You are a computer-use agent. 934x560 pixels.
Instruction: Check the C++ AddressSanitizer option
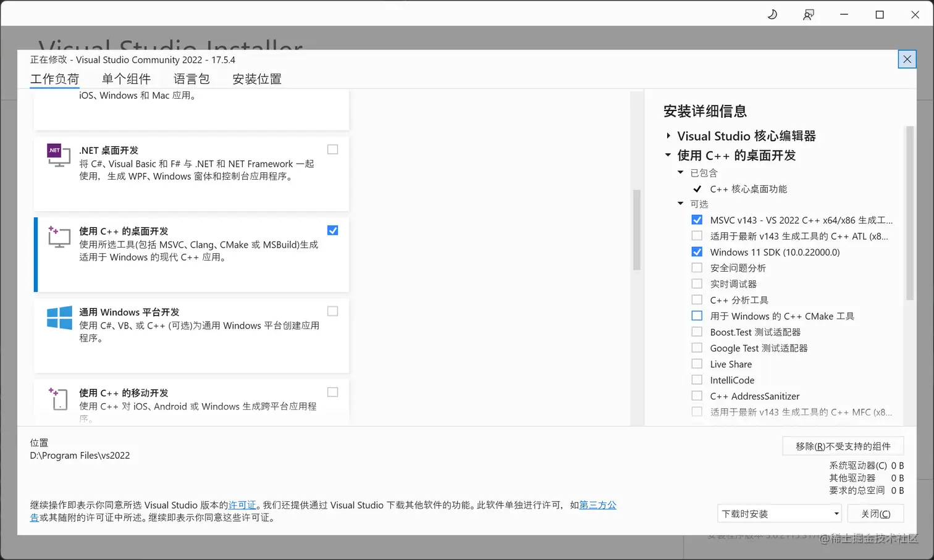pyautogui.click(x=697, y=396)
